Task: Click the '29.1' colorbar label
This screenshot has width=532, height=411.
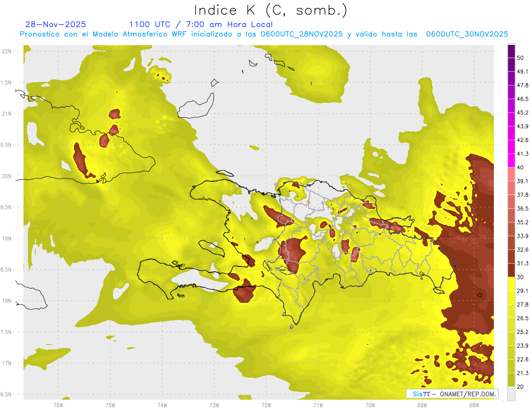Action: click(523, 291)
